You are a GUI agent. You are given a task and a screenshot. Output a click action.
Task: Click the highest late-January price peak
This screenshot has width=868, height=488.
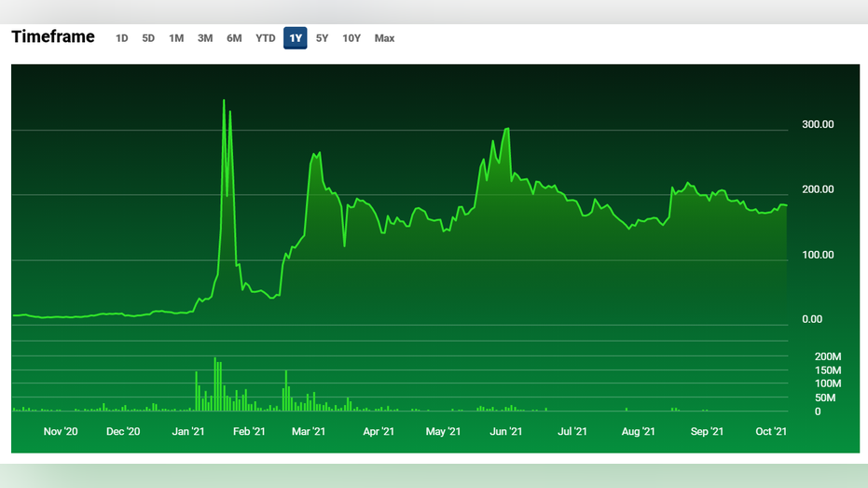click(224, 101)
